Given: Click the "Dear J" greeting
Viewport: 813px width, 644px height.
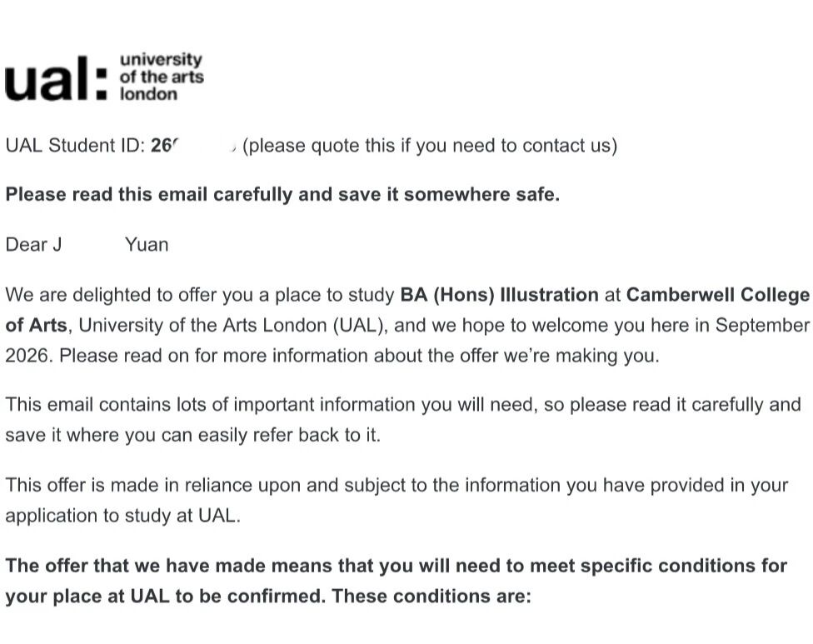Looking at the screenshot, I should click(33, 245).
